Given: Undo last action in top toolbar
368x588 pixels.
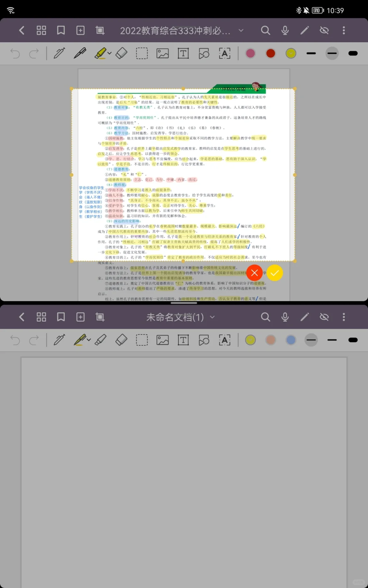Looking at the screenshot, I should [15, 53].
